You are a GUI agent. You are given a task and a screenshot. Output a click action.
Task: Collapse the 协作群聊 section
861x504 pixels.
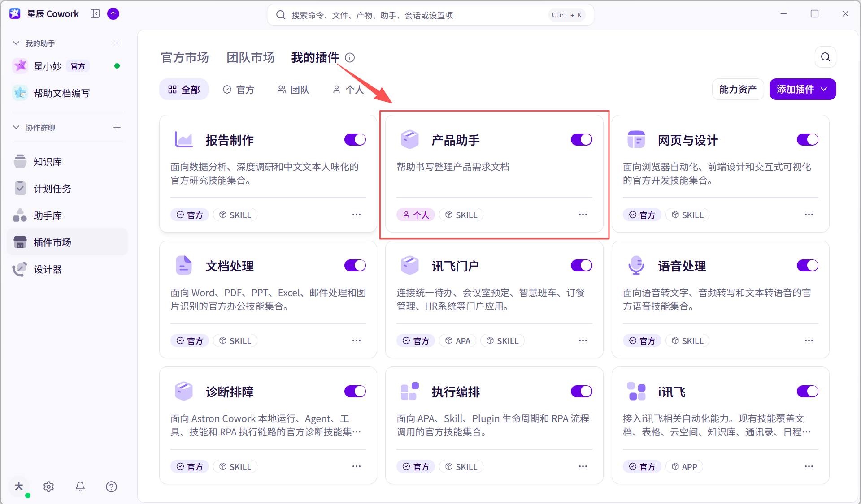(16, 127)
